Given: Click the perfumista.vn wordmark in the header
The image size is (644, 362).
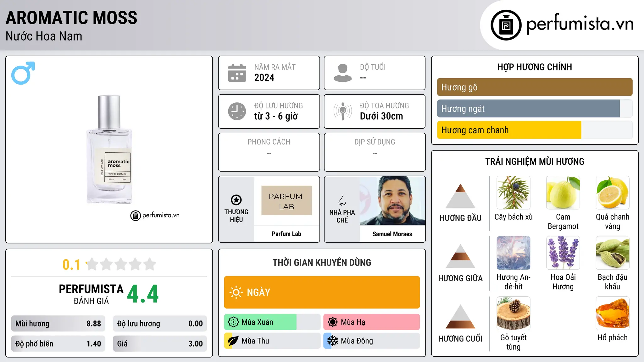Looking at the screenshot, I should coord(580,24).
